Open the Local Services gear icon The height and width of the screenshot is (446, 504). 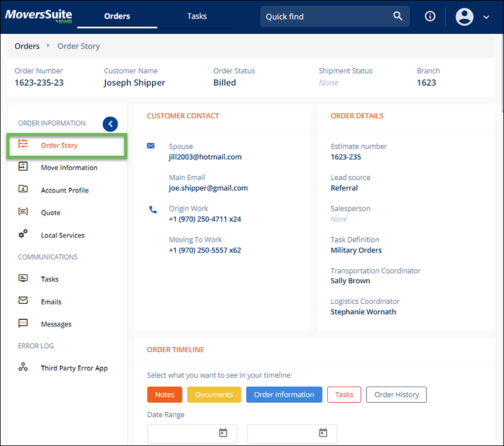(x=22, y=234)
